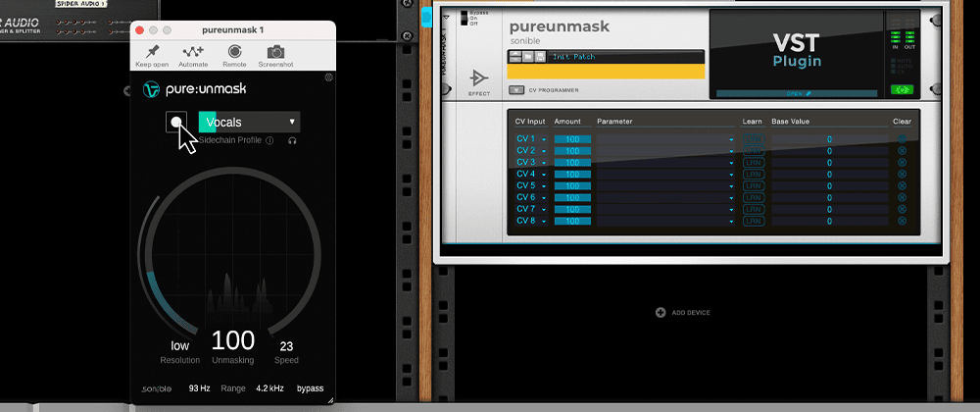Toggle the CV Programmer fold button
This screenshot has width=980, height=412.
516,90
